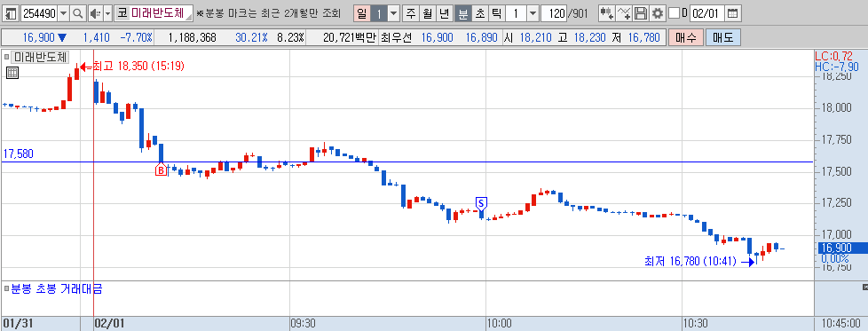The height and width of the screenshot is (331, 868).
Task: Click the 최저 16,780 (10:41) annotation
Action: click(x=690, y=261)
